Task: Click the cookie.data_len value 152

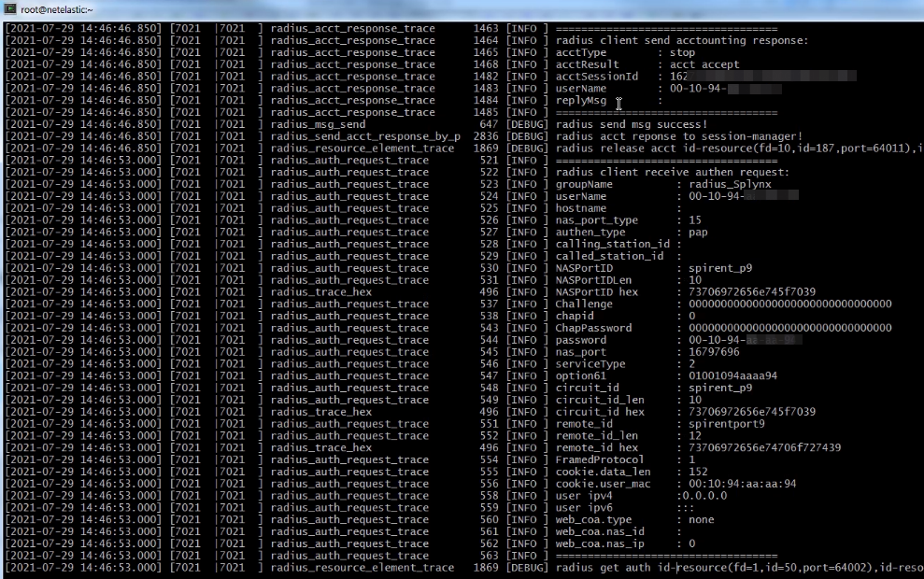Action: click(x=698, y=472)
